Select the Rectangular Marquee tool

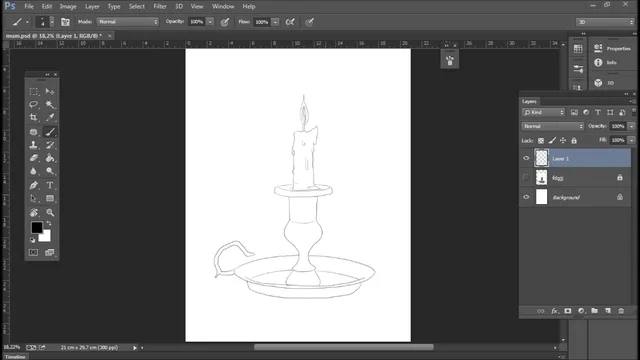tap(33, 91)
